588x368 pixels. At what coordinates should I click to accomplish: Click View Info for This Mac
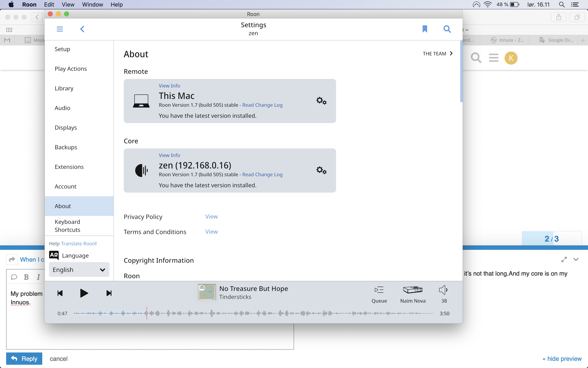(169, 86)
